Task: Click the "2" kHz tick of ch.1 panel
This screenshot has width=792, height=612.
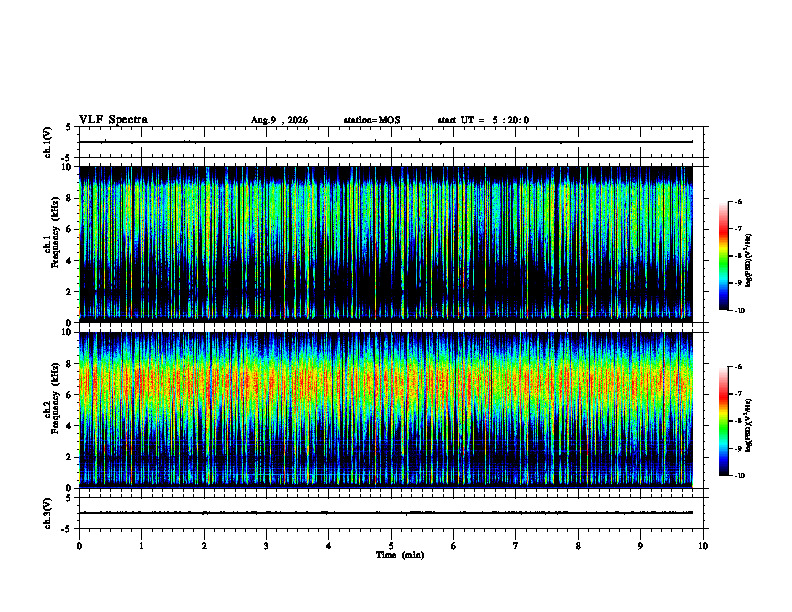Action: click(x=70, y=292)
